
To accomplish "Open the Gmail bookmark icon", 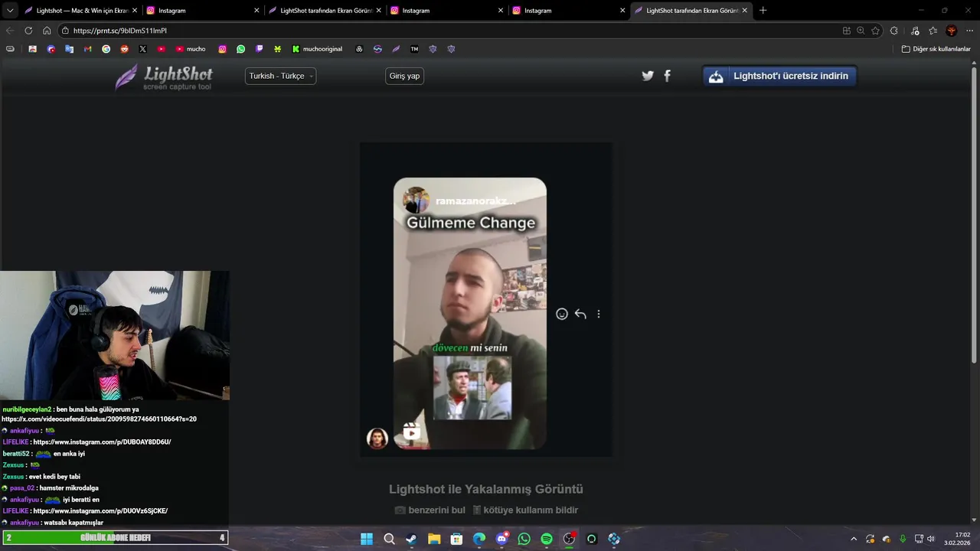I will pyautogui.click(x=88, y=49).
